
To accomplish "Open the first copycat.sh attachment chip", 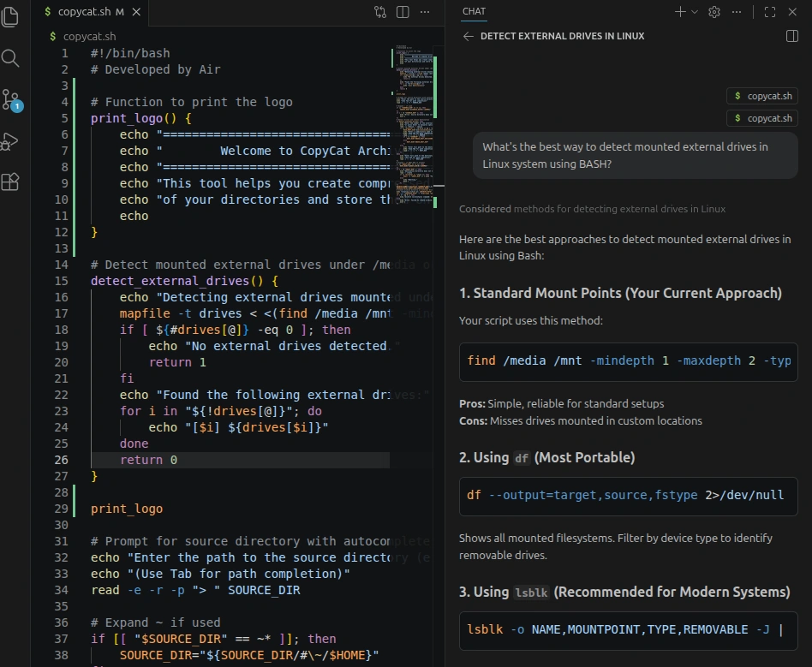I will (x=762, y=96).
